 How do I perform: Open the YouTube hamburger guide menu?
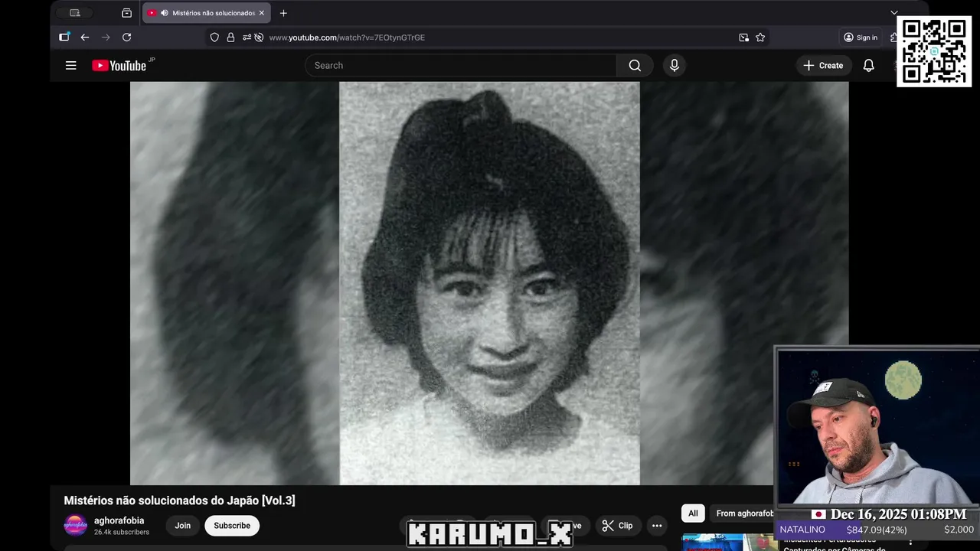pyautogui.click(x=70, y=66)
